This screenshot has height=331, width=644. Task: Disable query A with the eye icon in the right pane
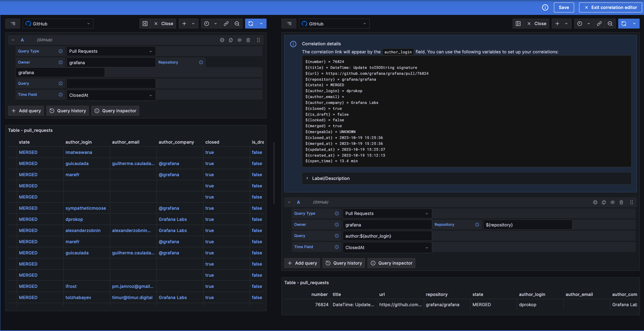[x=612, y=202]
